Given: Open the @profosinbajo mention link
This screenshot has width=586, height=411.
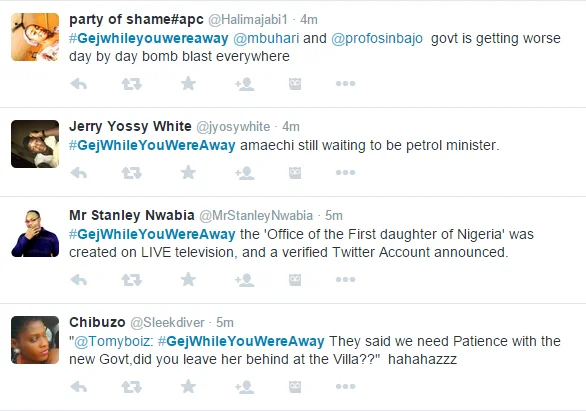Looking at the screenshot, I should pyautogui.click(x=377, y=38).
